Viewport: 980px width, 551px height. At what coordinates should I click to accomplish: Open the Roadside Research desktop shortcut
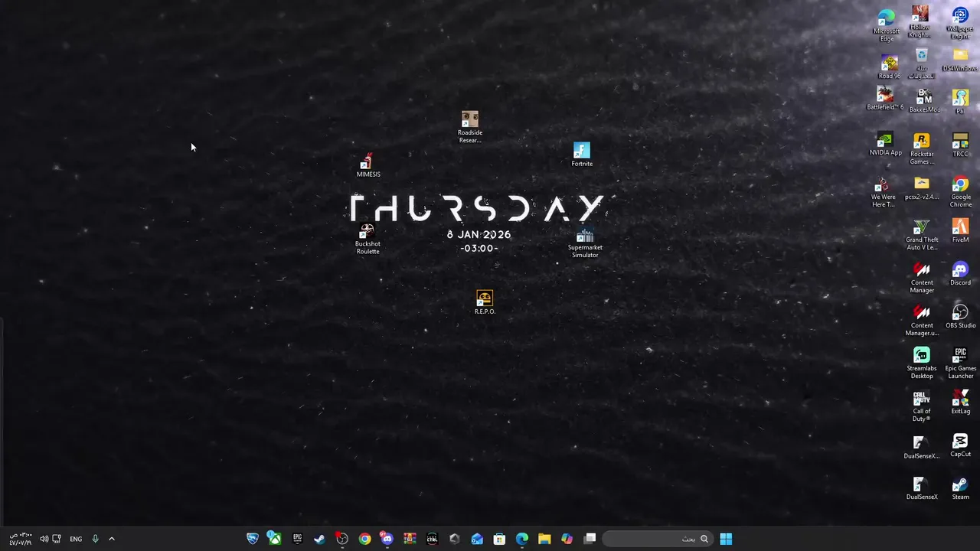tap(470, 127)
